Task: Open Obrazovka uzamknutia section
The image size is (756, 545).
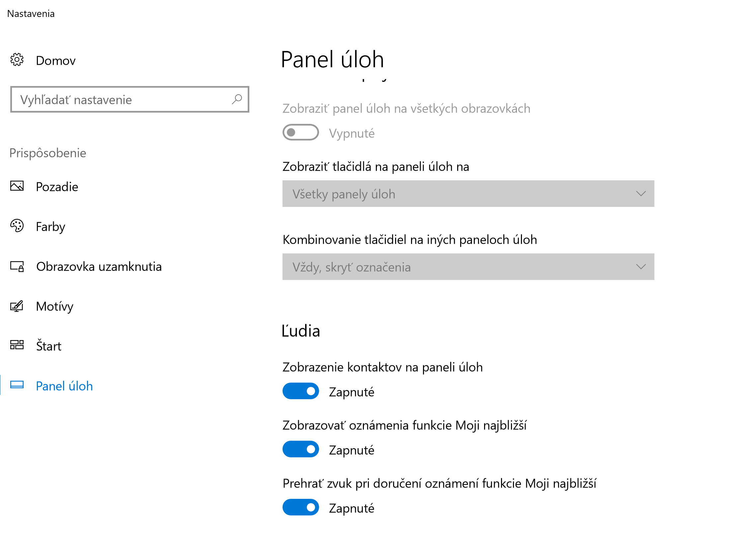Action: 99,267
